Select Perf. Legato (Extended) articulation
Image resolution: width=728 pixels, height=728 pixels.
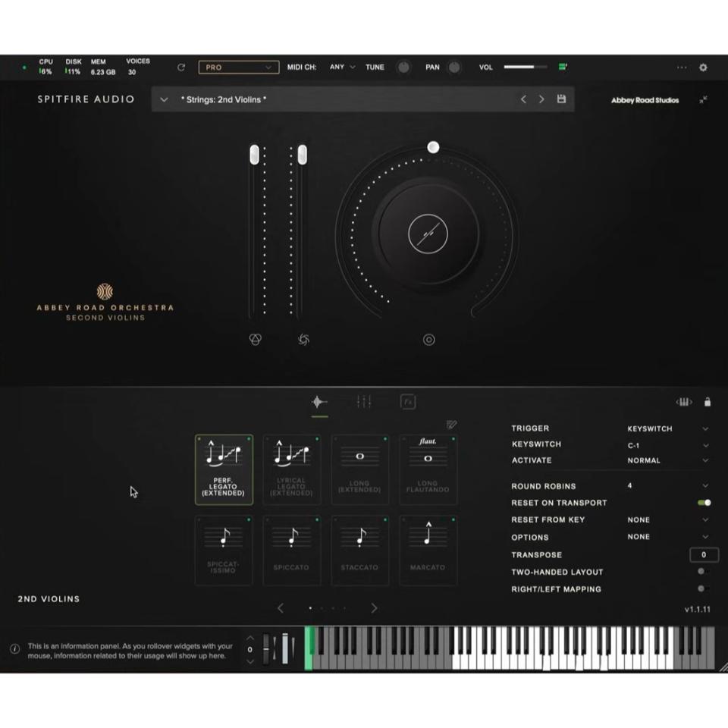pyautogui.click(x=224, y=469)
